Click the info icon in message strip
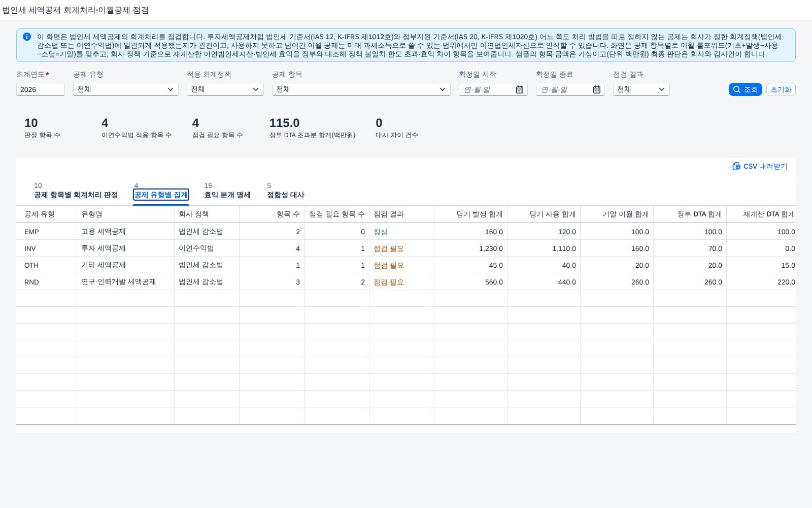Viewport: 812px width, 508px height. click(27, 37)
